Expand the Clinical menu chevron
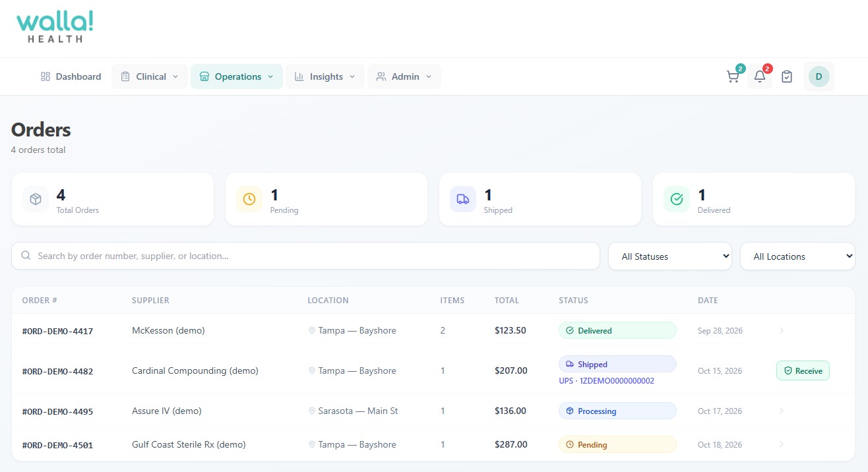868x472 pixels. [175, 76]
